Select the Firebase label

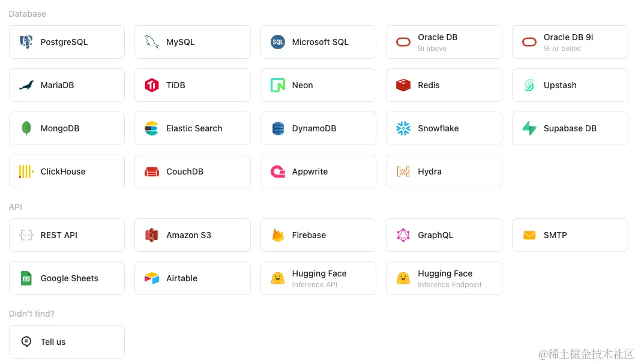pyautogui.click(x=309, y=235)
